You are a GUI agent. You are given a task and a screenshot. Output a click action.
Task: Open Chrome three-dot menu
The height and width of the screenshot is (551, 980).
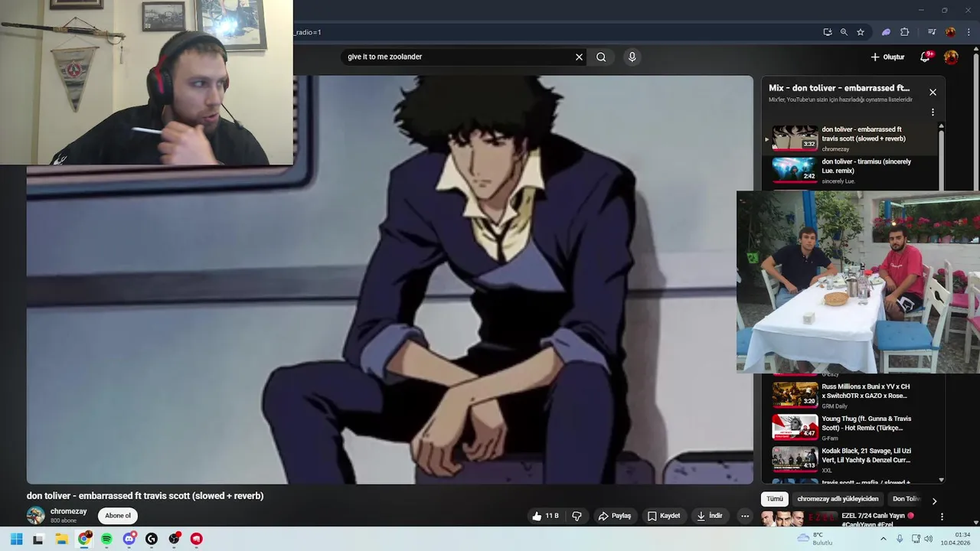969,32
